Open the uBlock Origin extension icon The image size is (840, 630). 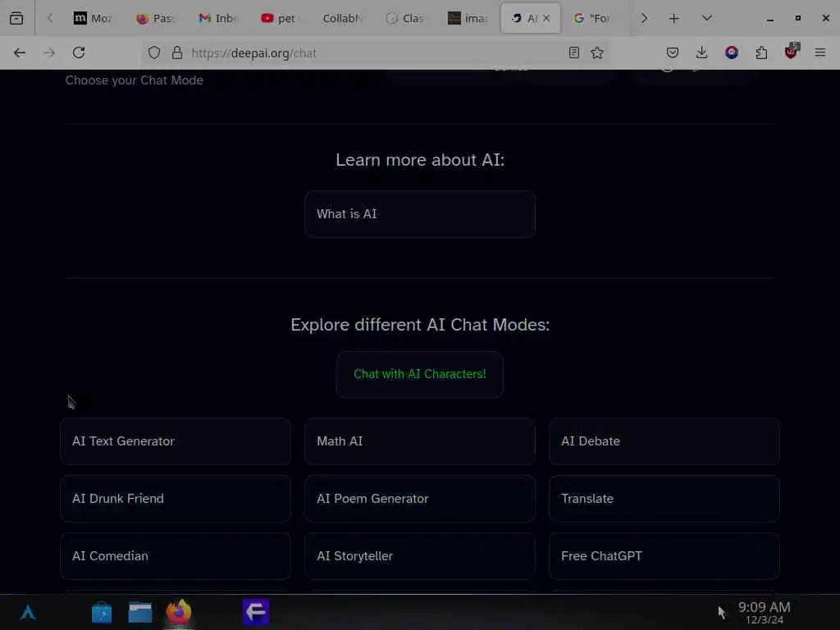[792, 52]
